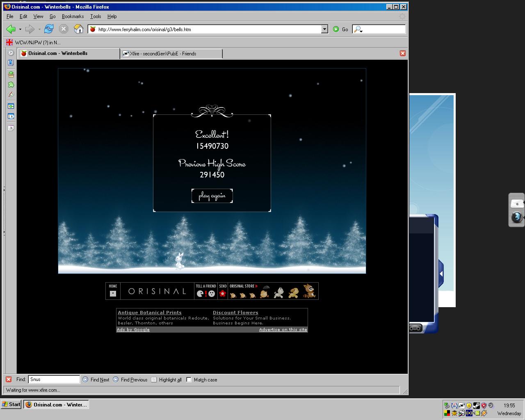Reload the page with the Refresh icon
The width and height of the screenshot is (525, 420).
click(49, 29)
